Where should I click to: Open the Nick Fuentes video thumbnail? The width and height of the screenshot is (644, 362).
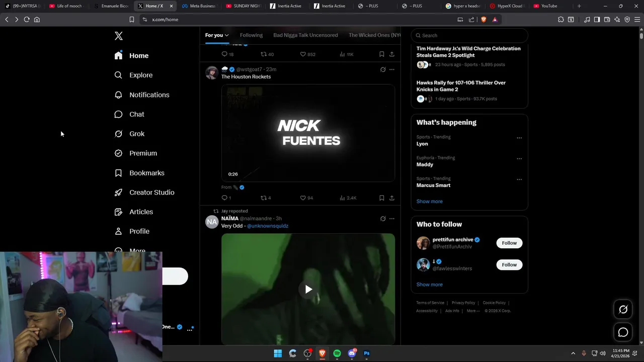[x=308, y=133]
